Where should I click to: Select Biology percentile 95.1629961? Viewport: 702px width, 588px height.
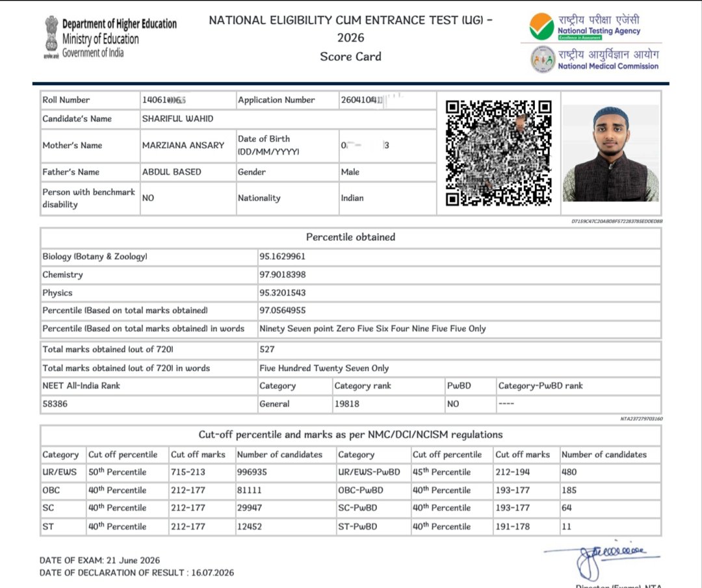[283, 257]
